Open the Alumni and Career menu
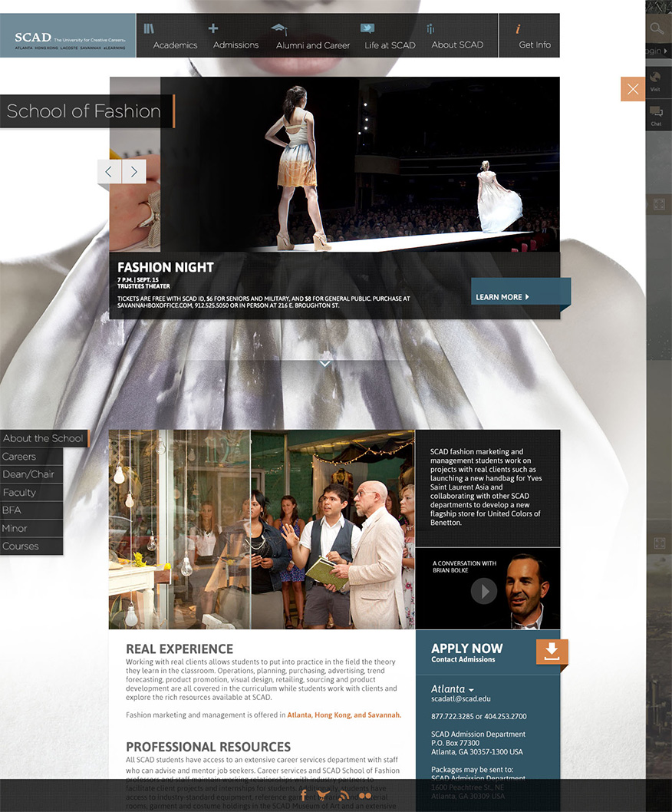672x812 pixels. click(313, 45)
